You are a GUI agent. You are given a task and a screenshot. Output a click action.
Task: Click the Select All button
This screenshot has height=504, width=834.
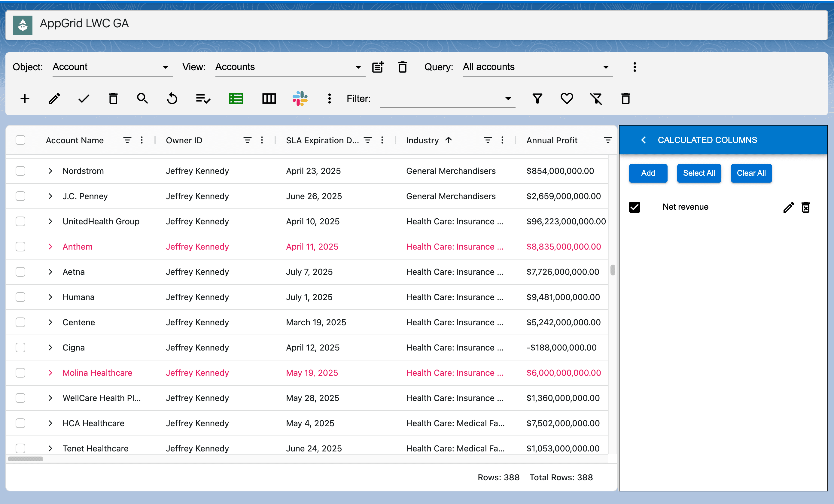click(x=699, y=173)
